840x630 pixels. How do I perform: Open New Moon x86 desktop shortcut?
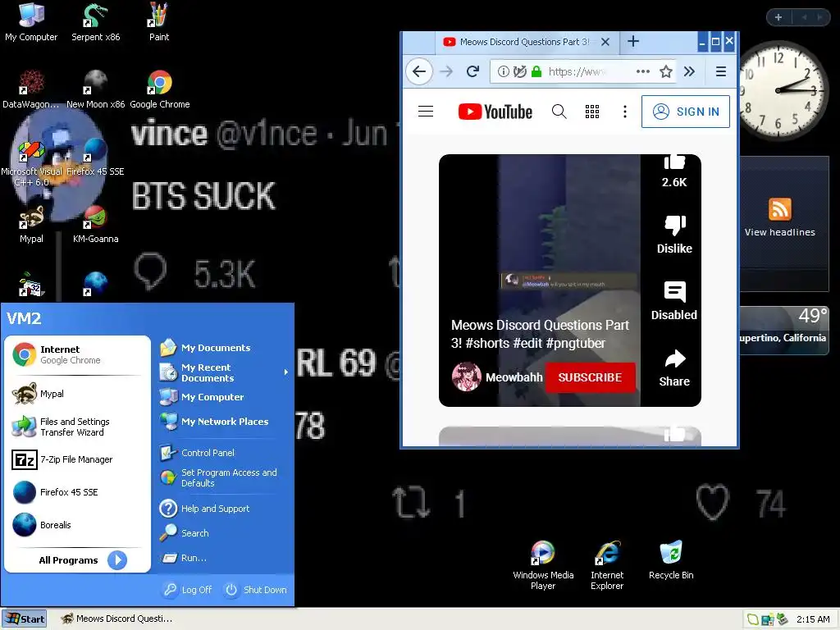(x=95, y=89)
